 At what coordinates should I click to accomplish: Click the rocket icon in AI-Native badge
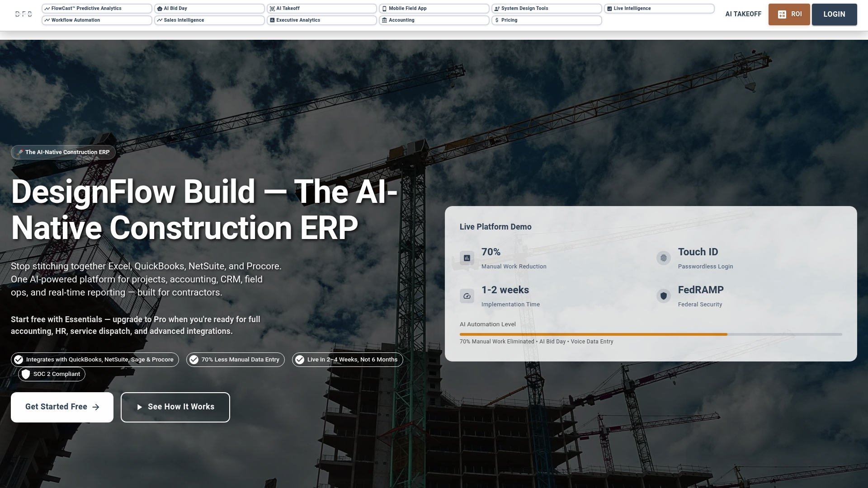point(20,152)
